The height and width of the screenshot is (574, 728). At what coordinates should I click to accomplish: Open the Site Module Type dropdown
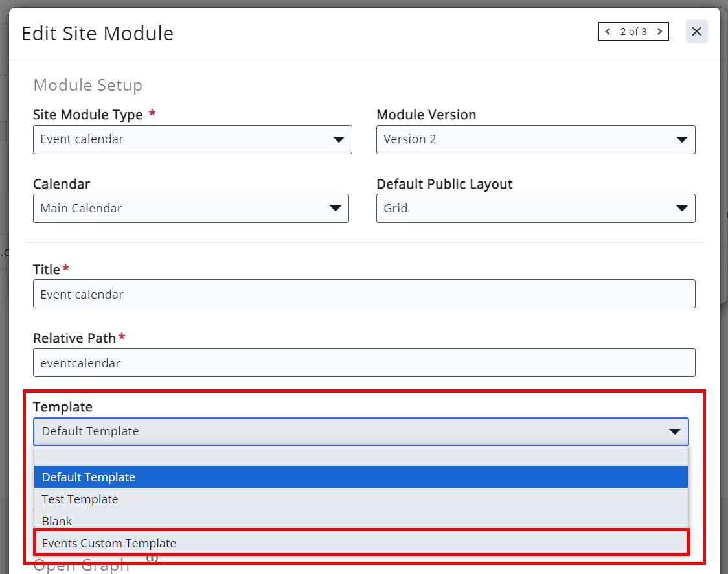coord(192,139)
